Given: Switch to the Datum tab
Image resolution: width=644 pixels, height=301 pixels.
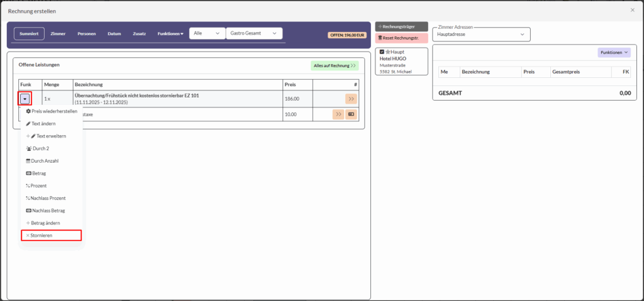Looking at the screenshot, I should click(114, 34).
